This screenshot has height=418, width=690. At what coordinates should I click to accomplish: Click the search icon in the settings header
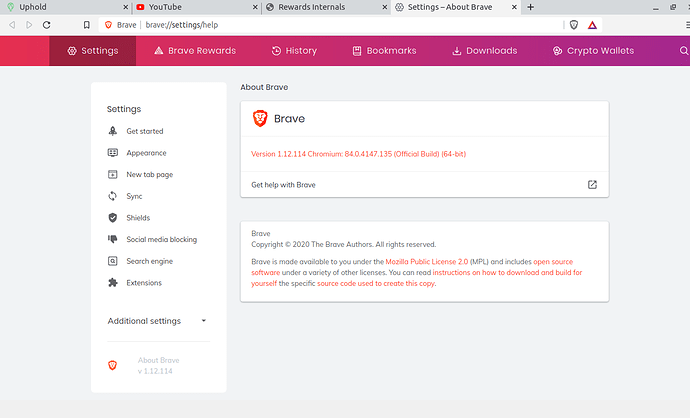click(684, 51)
